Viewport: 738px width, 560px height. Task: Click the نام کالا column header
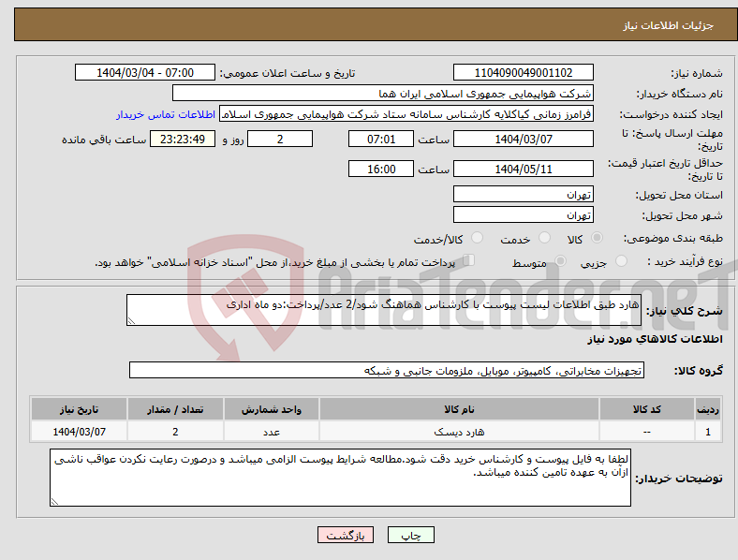(459, 409)
